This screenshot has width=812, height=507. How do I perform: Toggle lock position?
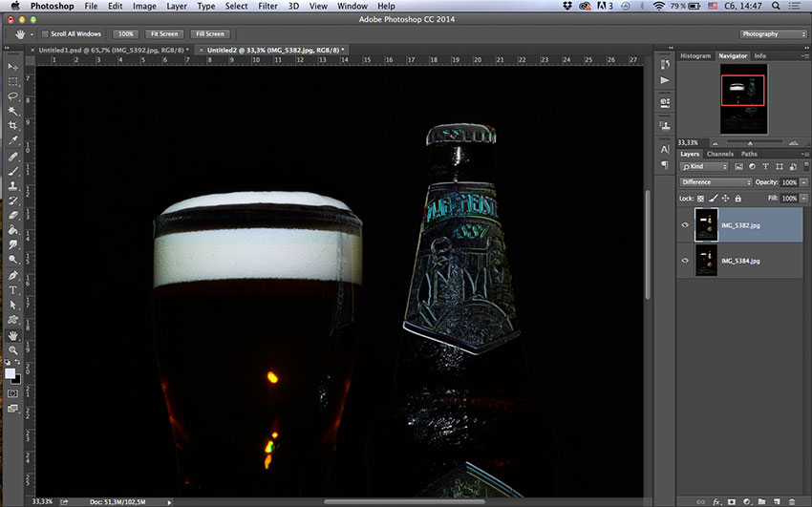click(725, 199)
